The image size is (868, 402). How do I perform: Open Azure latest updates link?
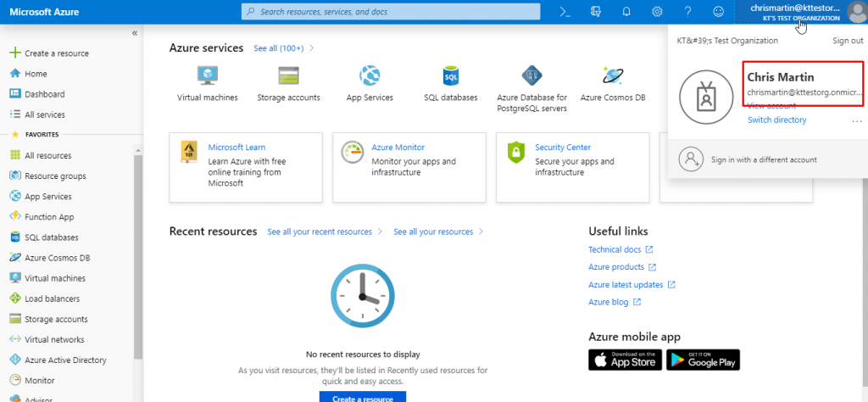pos(632,285)
